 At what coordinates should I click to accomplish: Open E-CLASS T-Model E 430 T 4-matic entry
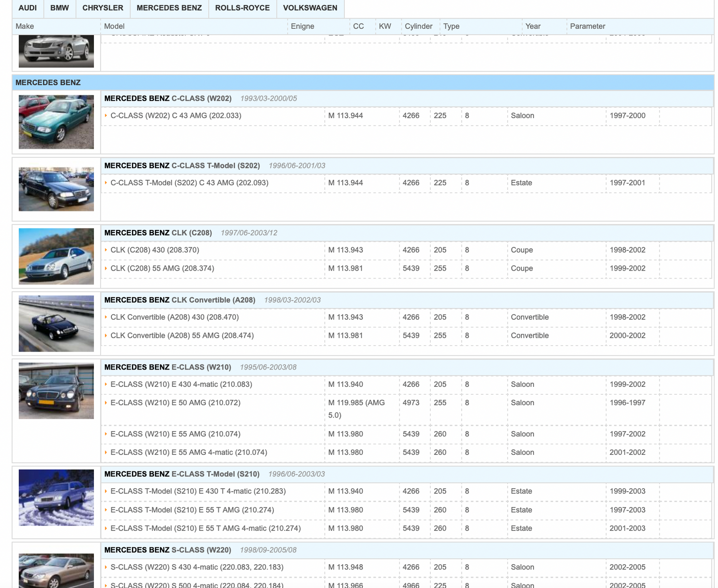[x=198, y=491]
